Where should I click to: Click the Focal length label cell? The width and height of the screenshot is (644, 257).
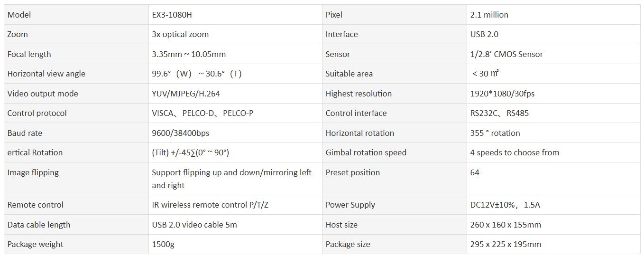coord(29,54)
